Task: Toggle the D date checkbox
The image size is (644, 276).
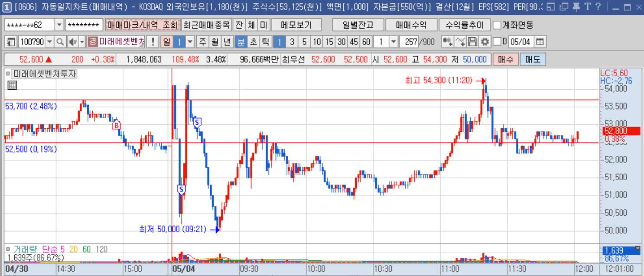Action: (x=497, y=42)
